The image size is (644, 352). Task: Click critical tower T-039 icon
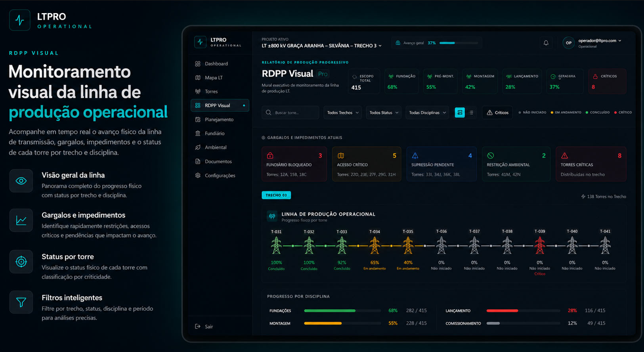(x=539, y=245)
